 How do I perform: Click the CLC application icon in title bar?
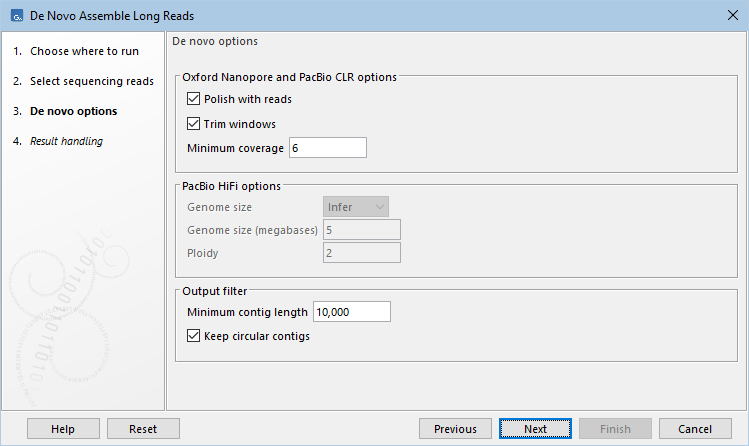pos(15,16)
